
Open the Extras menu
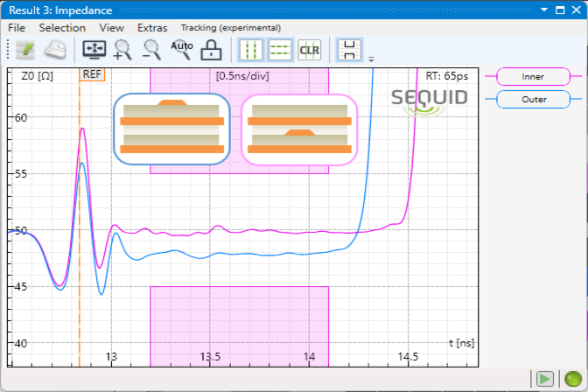152,28
